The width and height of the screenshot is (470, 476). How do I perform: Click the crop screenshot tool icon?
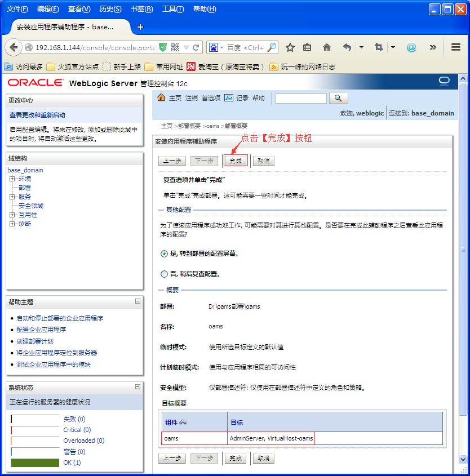coord(378,47)
